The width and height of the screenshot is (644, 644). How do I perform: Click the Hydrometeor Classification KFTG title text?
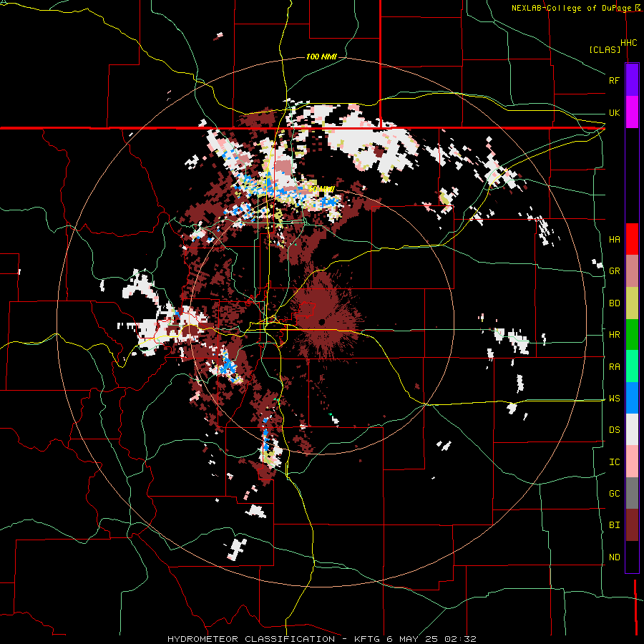[321, 639]
